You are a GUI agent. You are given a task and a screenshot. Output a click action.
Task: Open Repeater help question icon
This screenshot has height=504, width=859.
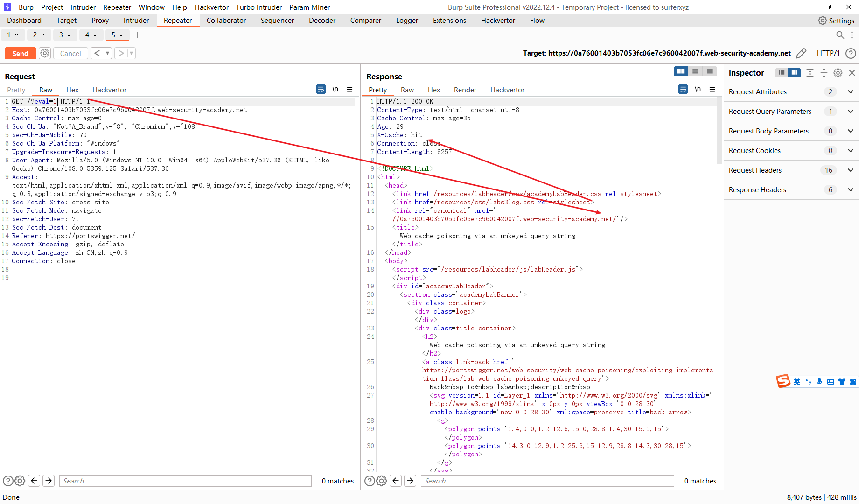pos(851,53)
